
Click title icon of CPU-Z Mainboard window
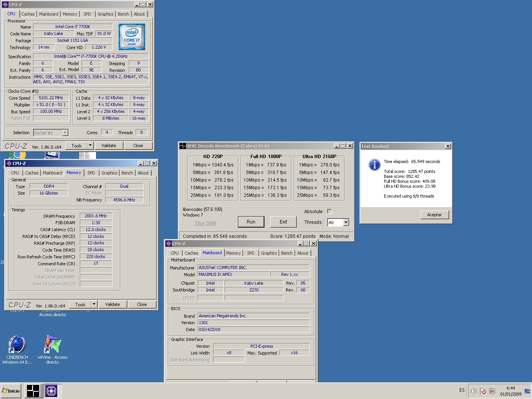tap(169, 244)
